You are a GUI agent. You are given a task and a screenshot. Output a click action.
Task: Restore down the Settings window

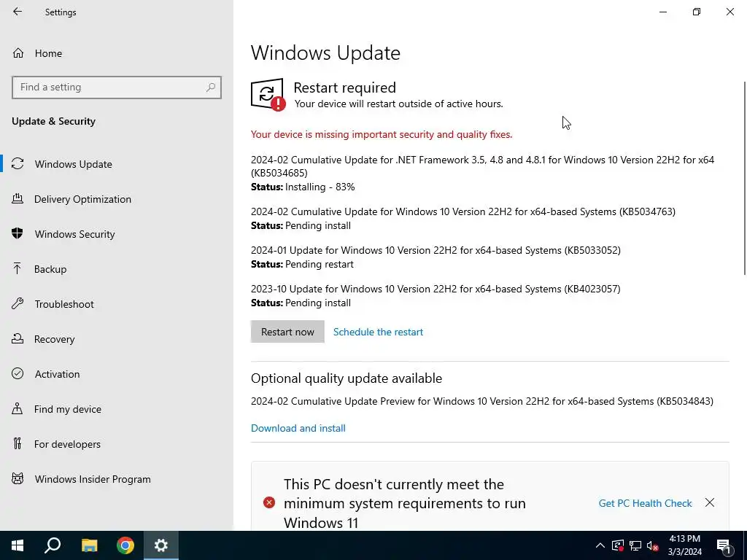pos(697,12)
